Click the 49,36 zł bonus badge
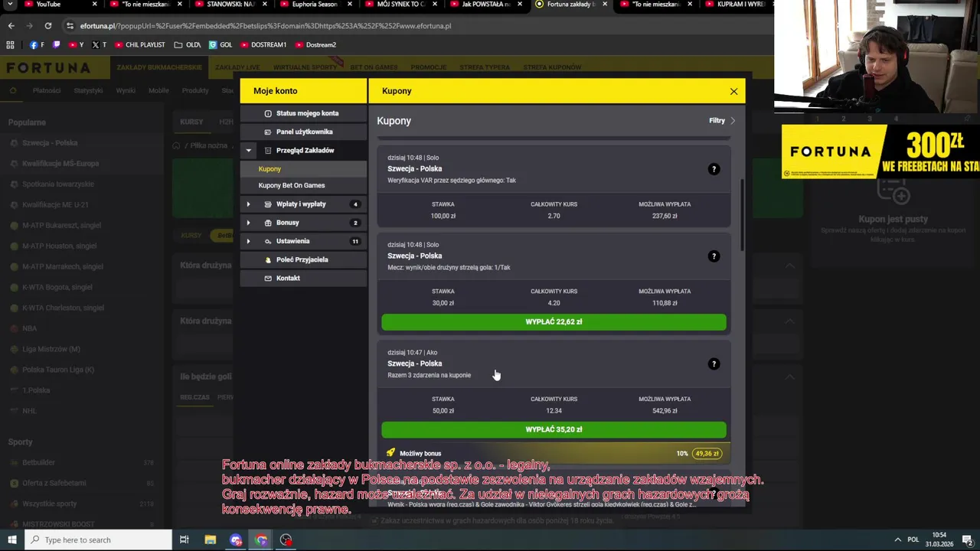 pyautogui.click(x=707, y=454)
